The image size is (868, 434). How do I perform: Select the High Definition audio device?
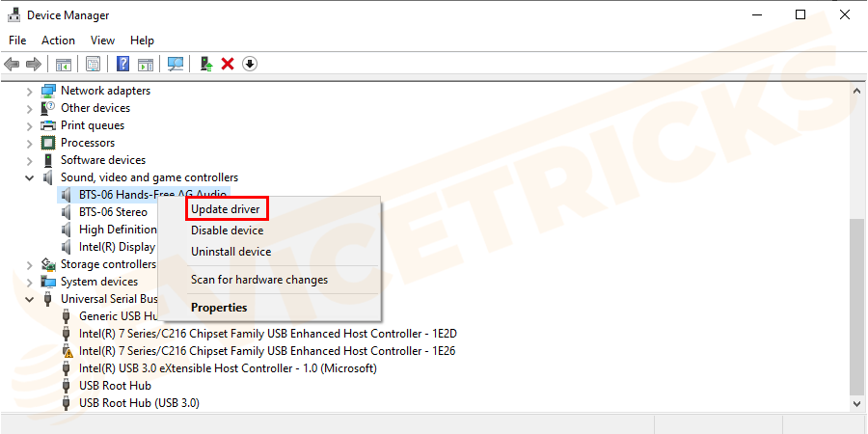tap(118, 230)
